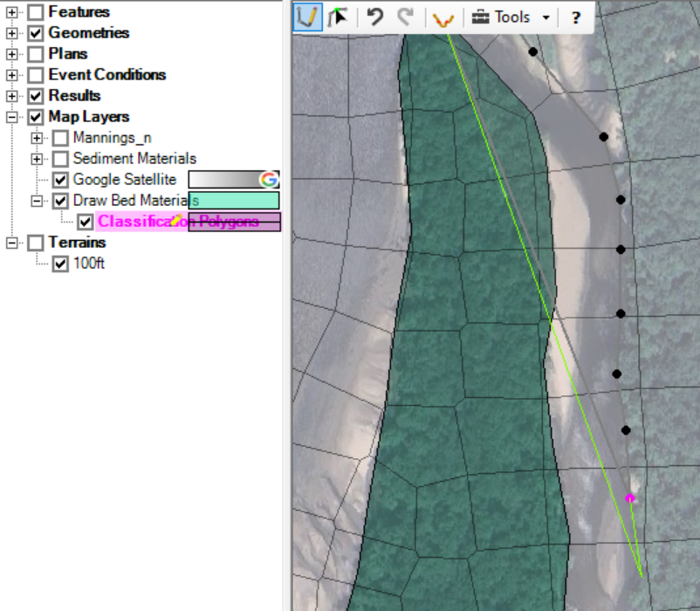Expand the Geometries tree node
Screen dimensions: 700x611
[12, 33]
